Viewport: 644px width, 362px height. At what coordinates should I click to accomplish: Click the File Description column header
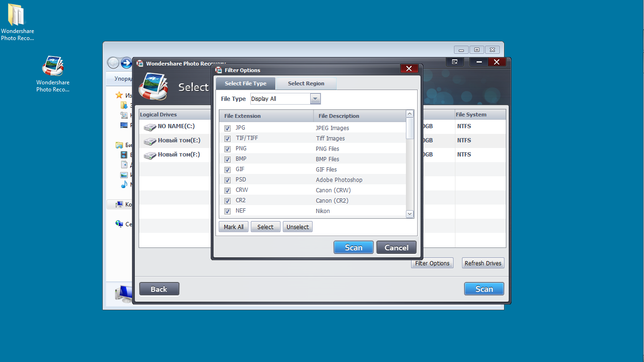[359, 115]
